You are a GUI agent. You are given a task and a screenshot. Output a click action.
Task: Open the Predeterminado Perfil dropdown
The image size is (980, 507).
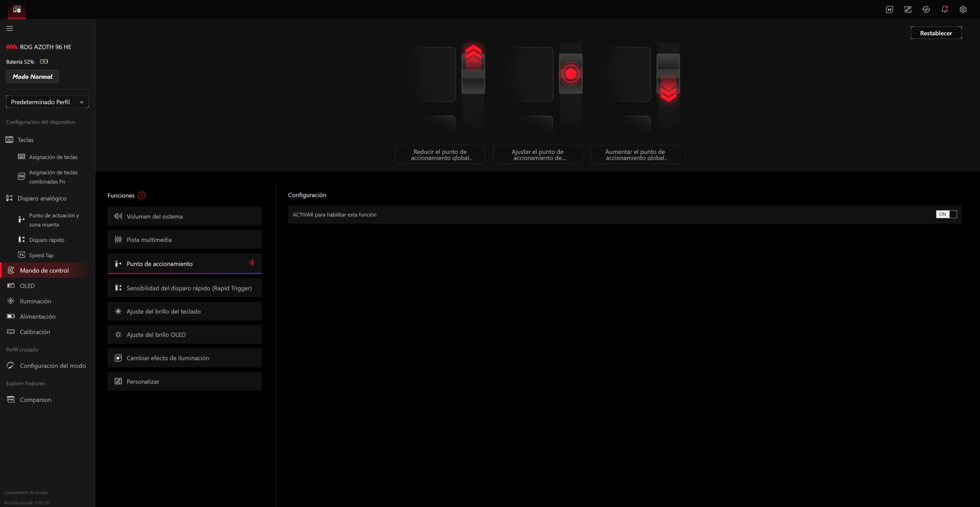[47, 102]
